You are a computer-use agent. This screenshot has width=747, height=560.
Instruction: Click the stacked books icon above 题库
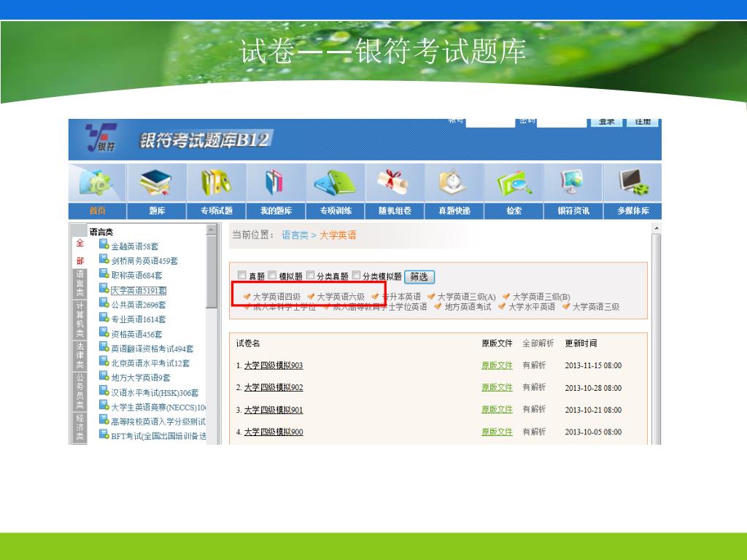click(156, 183)
